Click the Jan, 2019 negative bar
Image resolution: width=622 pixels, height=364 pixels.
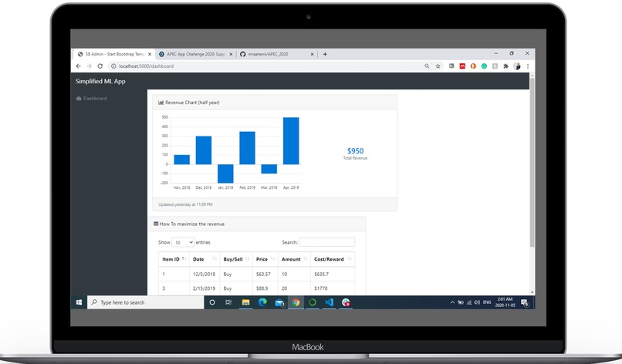coord(225,174)
